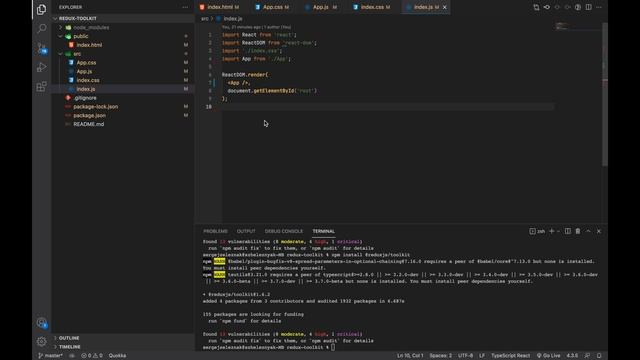Click errors and warnings count in status bar
The height and width of the screenshot is (360, 640).
pos(92,356)
